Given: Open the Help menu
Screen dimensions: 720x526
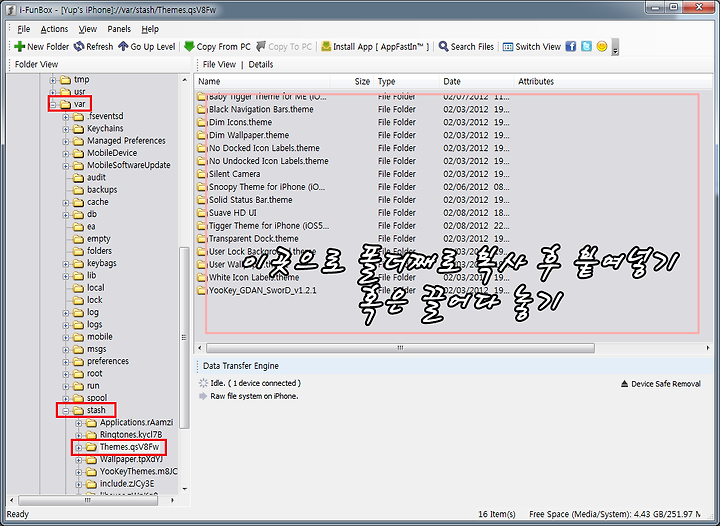Looking at the screenshot, I should [150, 29].
